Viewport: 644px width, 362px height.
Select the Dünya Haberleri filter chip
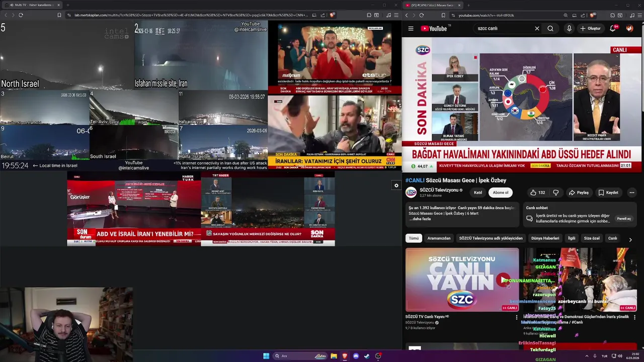(545, 238)
